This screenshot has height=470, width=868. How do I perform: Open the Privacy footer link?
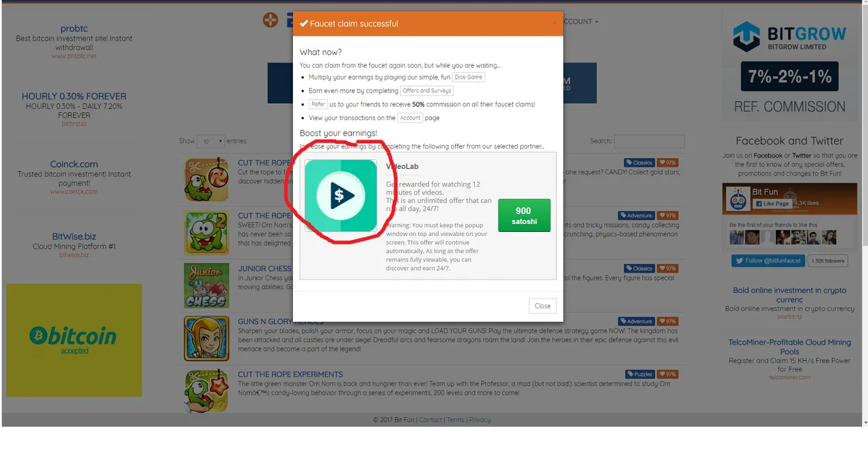(479, 420)
